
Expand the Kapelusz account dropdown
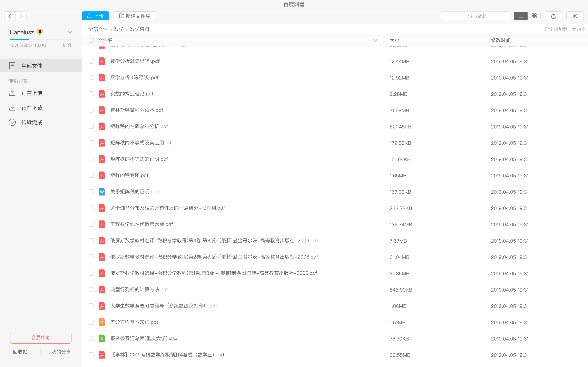[70, 32]
